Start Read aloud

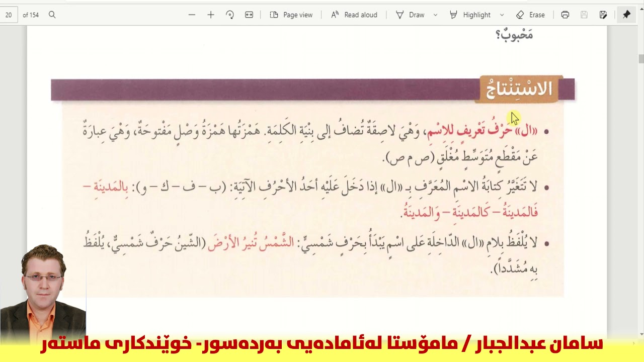354,15
